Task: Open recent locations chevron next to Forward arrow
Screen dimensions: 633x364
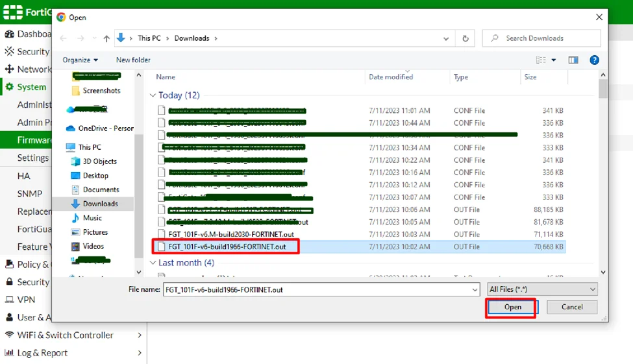Action: [x=95, y=38]
